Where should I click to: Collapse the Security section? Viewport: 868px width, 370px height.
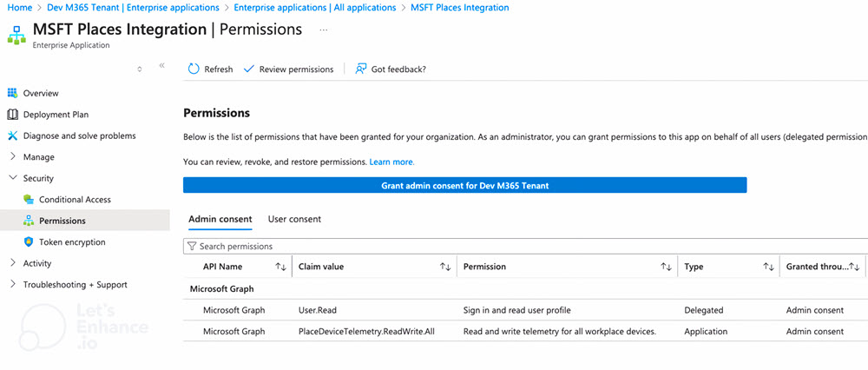pos(12,178)
